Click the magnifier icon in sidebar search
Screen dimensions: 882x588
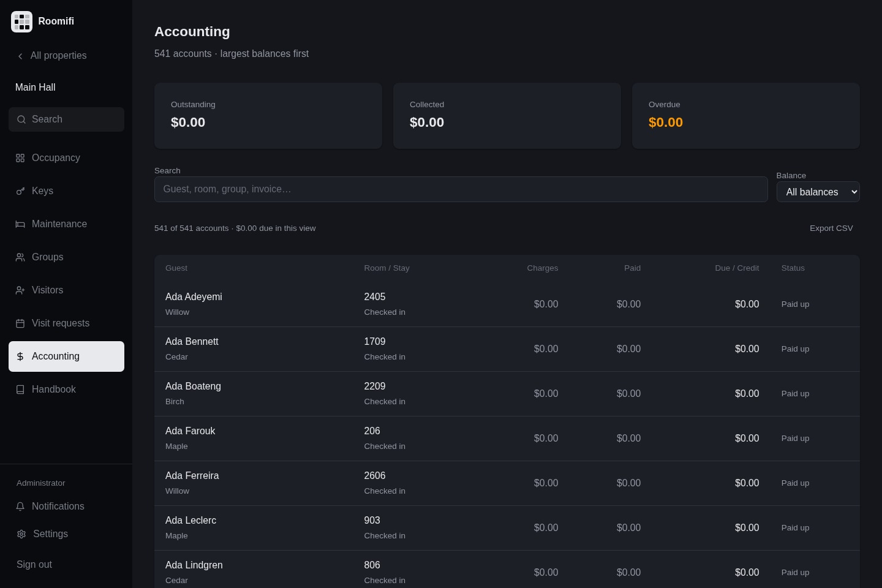click(21, 119)
